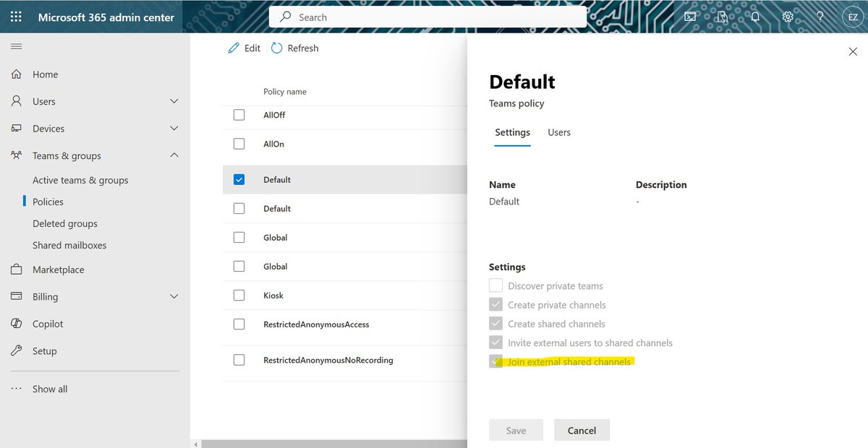Toggle Create private channels checkbox
This screenshot has height=448, width=868.
[x=495, y=304]
